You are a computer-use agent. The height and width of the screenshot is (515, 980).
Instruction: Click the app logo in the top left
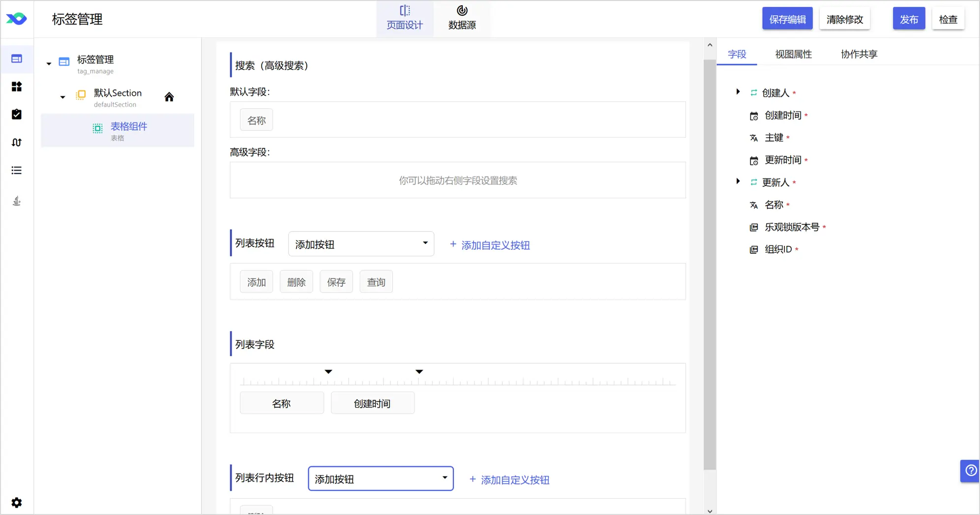pos(17,19)
